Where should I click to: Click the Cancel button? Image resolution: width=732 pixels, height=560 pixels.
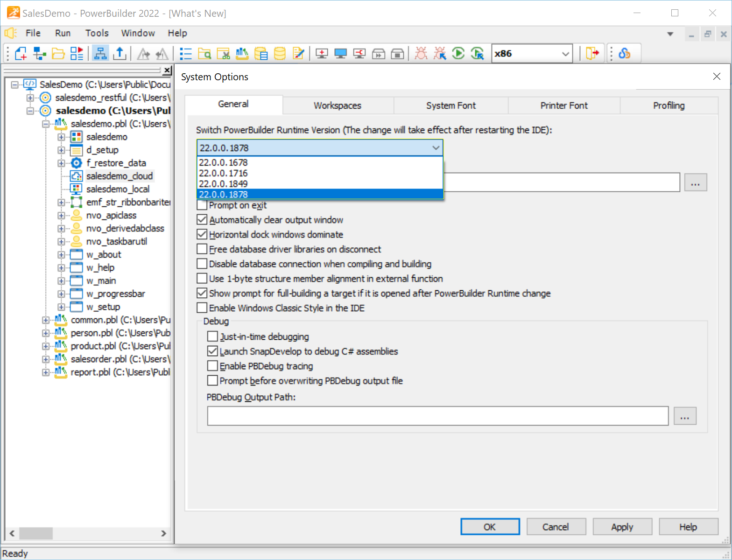click(x=556, y=527)
